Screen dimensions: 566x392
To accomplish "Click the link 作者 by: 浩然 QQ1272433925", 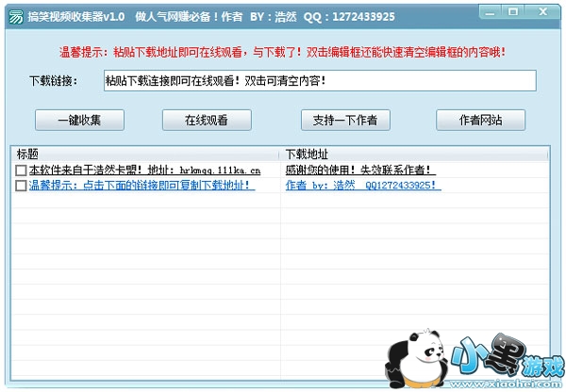I will pyautogui.click(x=363, y=186).
